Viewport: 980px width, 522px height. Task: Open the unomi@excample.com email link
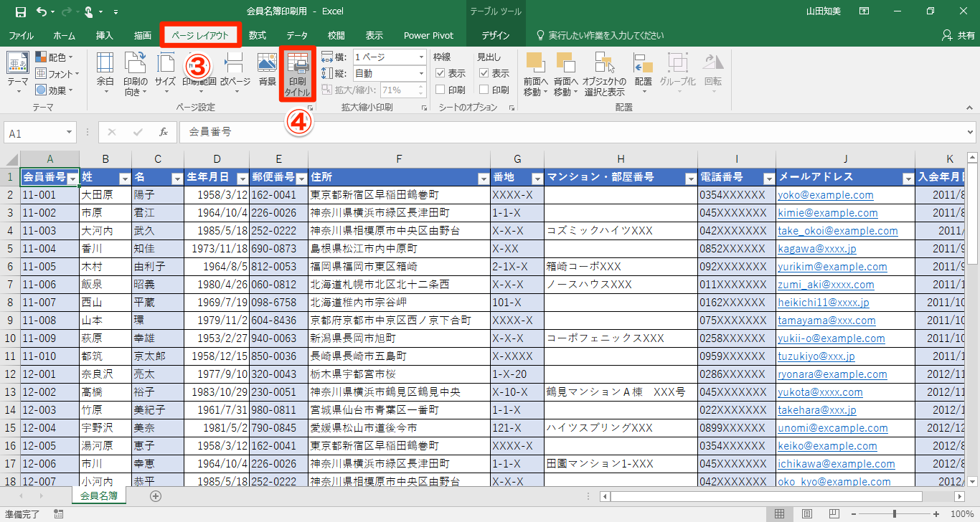[x=833, y=428]
